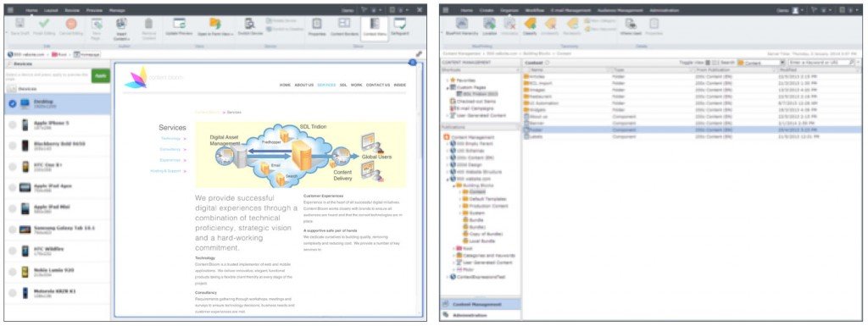Image resolution: width=868 pixels, height=326 pixels.
Task: Expand Categories and Keywords node
Action: 453,255
